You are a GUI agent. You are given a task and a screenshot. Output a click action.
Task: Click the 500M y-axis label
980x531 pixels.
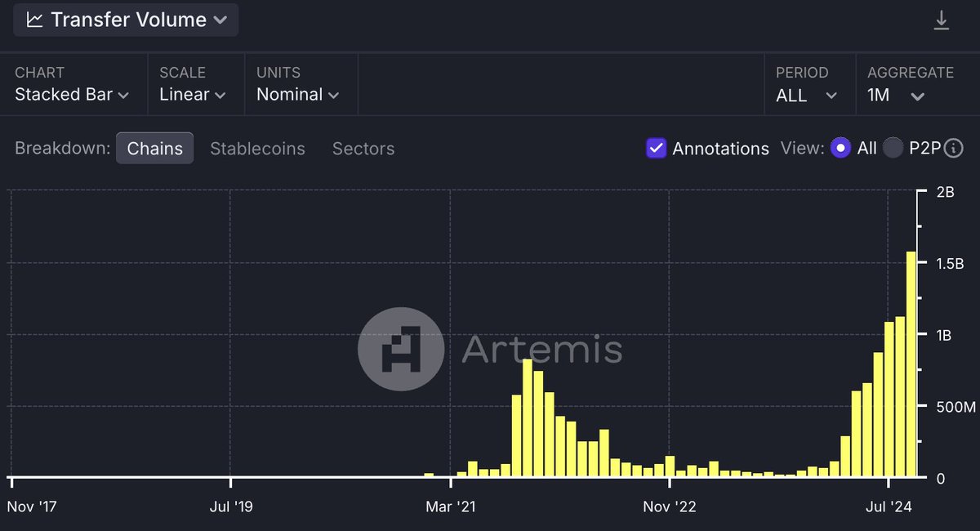(955, 407)
